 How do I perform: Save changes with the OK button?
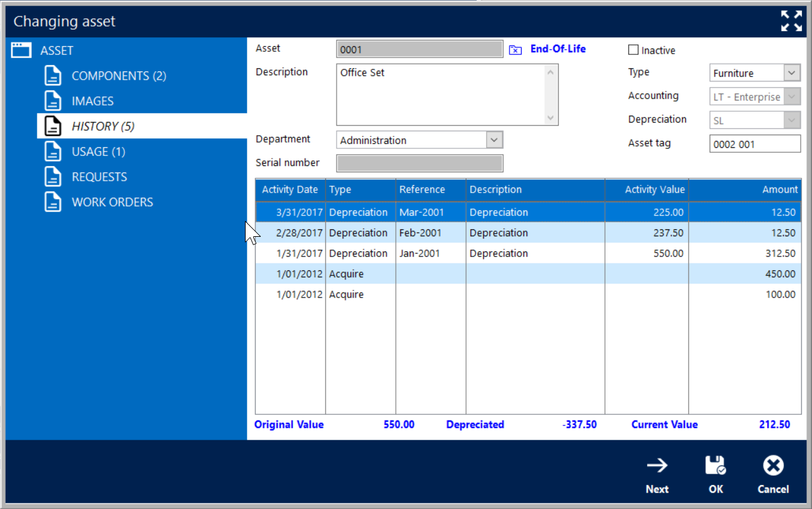point(715,474)
